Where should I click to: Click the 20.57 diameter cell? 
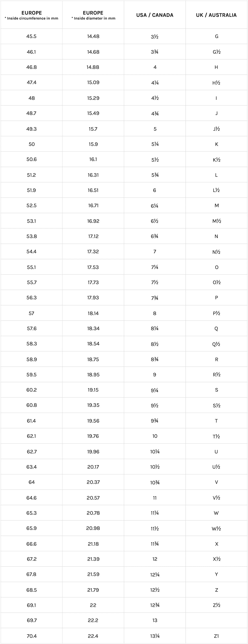point(93,498)
